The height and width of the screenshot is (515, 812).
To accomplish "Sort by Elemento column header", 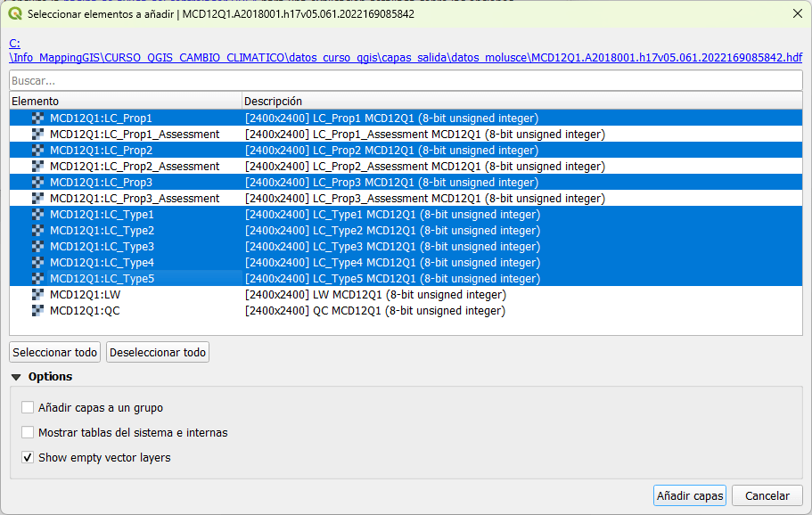I will point(126,101).
